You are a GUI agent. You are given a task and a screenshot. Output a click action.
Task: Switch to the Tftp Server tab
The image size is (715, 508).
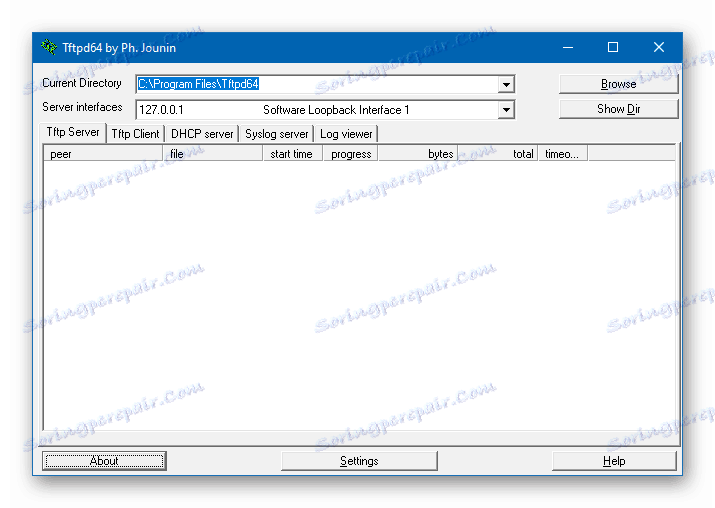[73, 132]
